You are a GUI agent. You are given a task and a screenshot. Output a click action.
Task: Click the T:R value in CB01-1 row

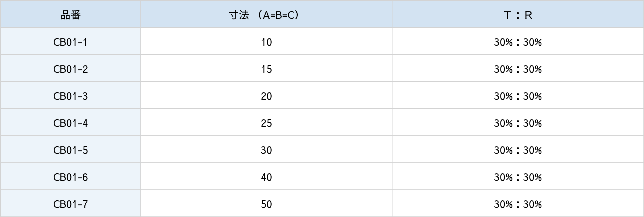click(x=518, y=42)
